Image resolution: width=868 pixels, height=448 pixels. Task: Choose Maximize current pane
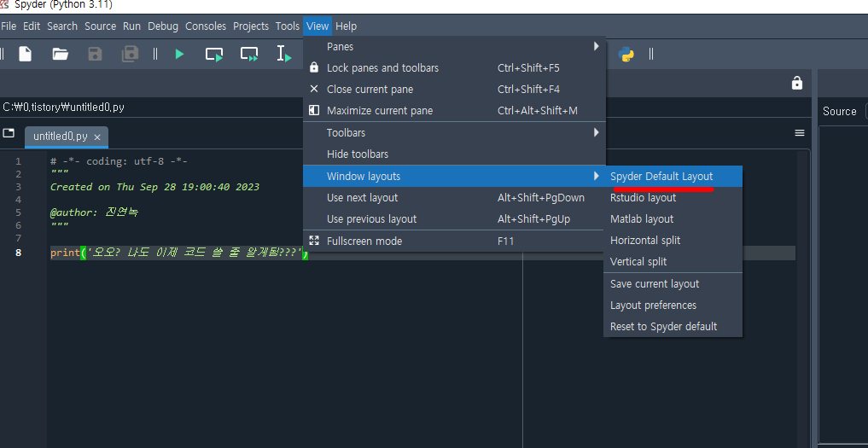click(454, 111)
